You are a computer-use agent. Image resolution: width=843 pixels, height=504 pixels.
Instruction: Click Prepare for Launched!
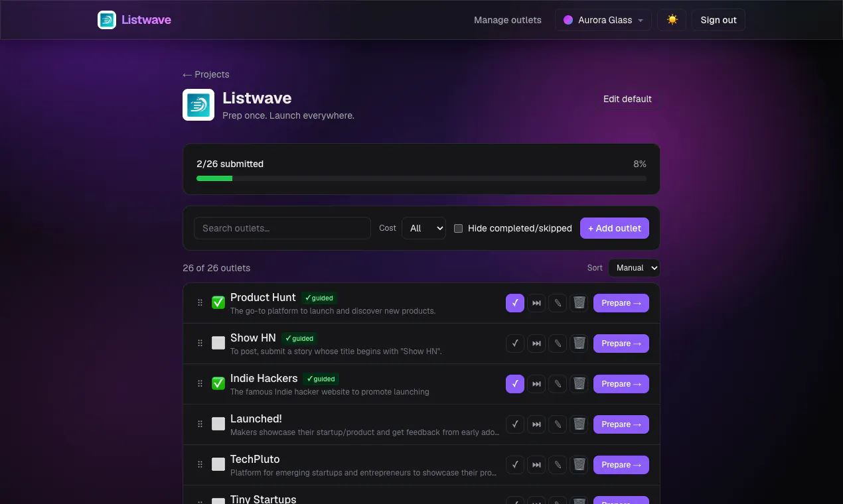pyautogui.click(x=621, y=424)
